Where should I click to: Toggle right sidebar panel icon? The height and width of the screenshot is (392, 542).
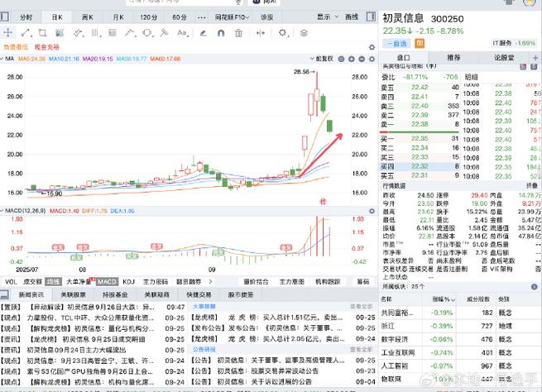click(x=371, y=17)
